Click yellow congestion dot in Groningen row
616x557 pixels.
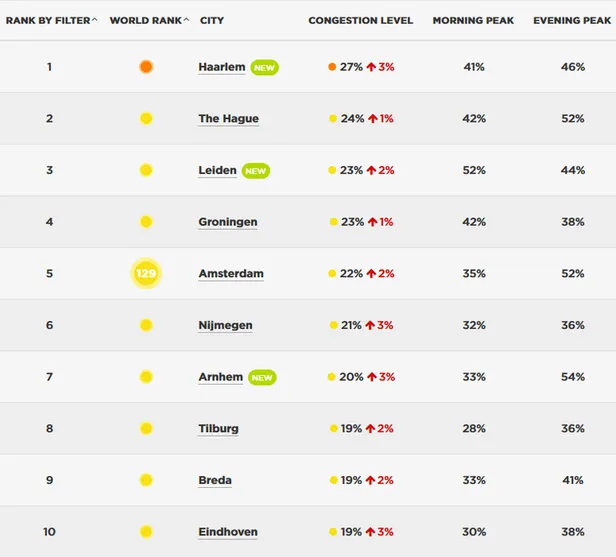332,222
